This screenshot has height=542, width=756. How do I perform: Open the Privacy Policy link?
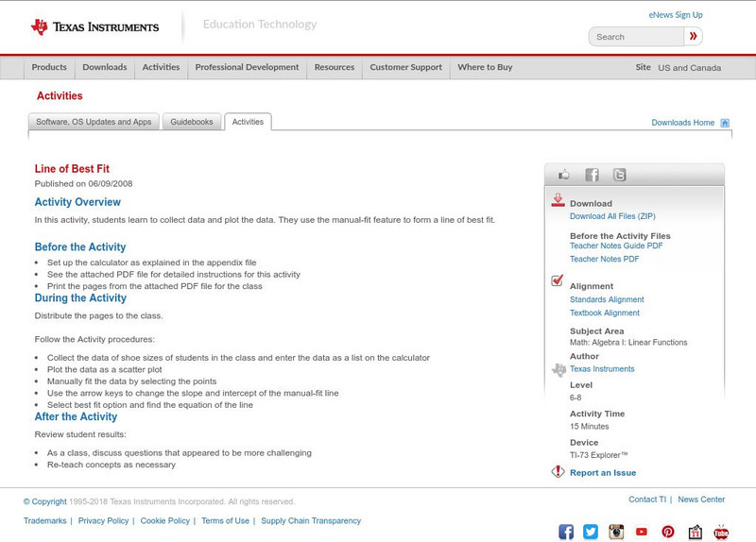(103, 521)
